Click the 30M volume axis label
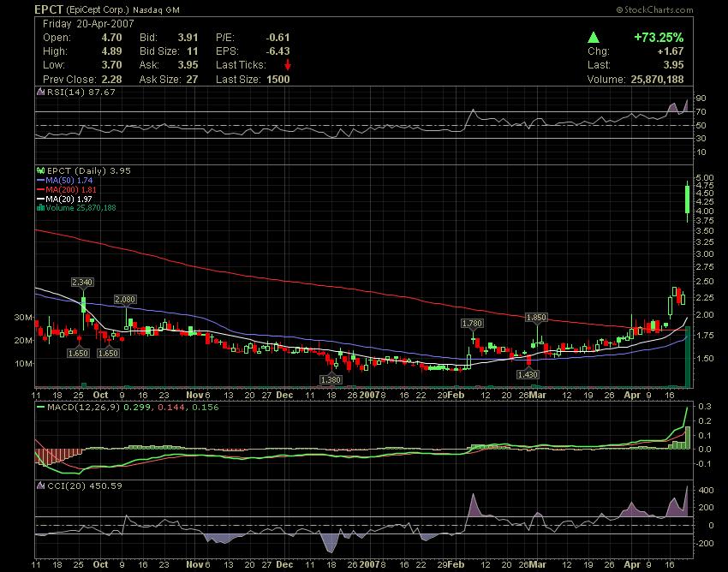Viewport: 728px width, 572px height. pos(24,318)
